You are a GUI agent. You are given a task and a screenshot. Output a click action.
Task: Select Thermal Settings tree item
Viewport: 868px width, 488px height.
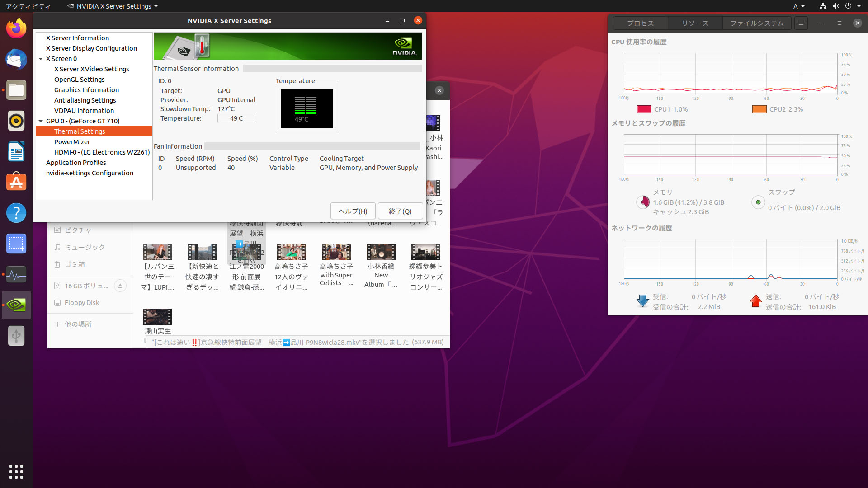point(94,131)
